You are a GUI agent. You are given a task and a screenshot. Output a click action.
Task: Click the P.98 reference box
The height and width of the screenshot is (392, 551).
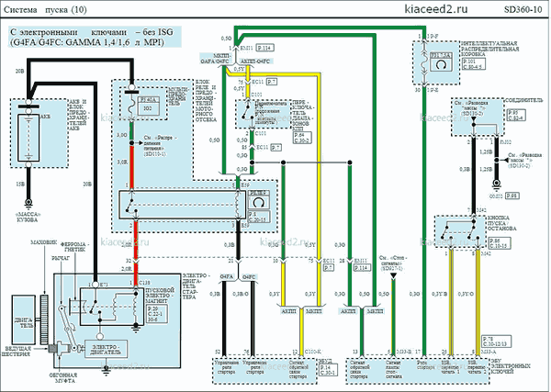click(x=512, y=196)
